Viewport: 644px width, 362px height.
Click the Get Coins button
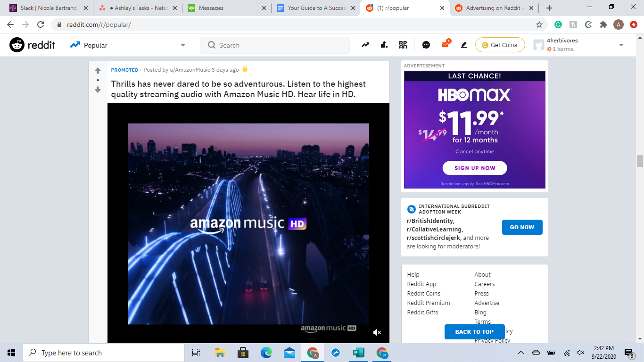click(x=500, y=45)
